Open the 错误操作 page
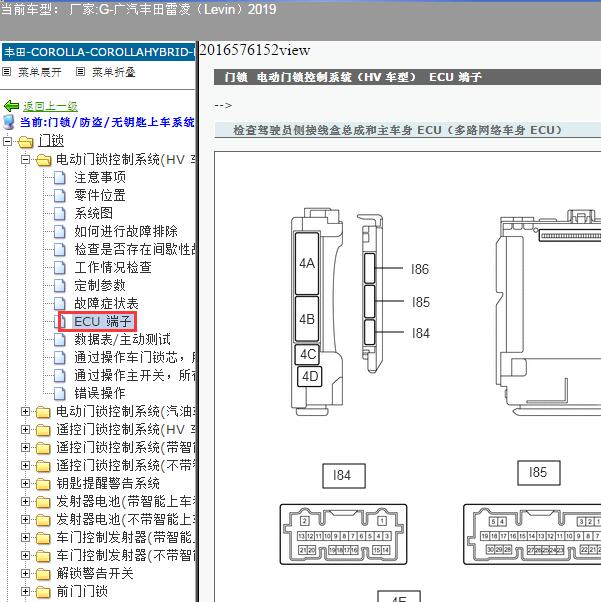The width and height of the screenshot is (601, 602). click(x=100, y=394)
